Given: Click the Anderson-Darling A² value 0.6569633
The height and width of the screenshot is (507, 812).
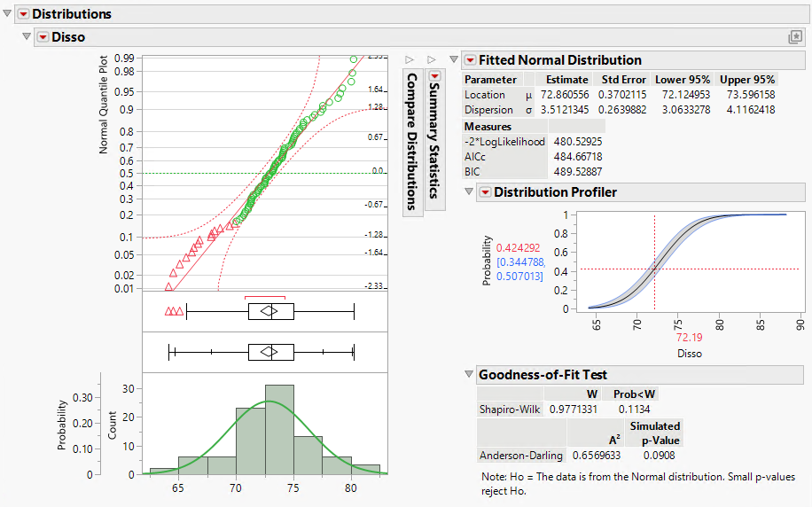Looking at the screenshot, I should click(596, 456).
